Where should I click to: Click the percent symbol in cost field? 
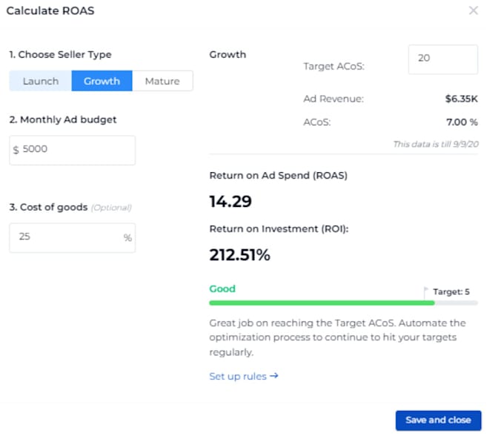(127, 237)
